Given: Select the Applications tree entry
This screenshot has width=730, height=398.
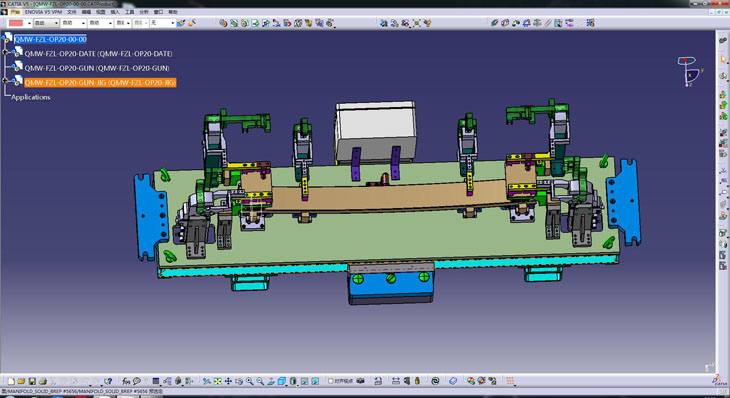Looking at the screenshot, I should (31, 97).
